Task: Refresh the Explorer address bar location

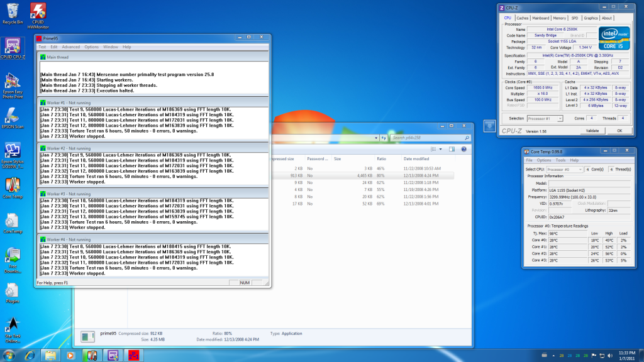Action: [x=384, y=138]
